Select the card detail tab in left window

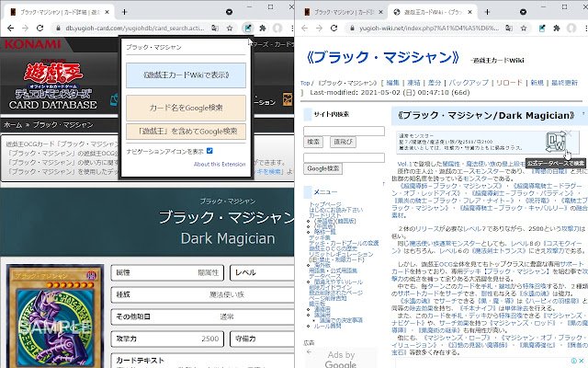60,12
